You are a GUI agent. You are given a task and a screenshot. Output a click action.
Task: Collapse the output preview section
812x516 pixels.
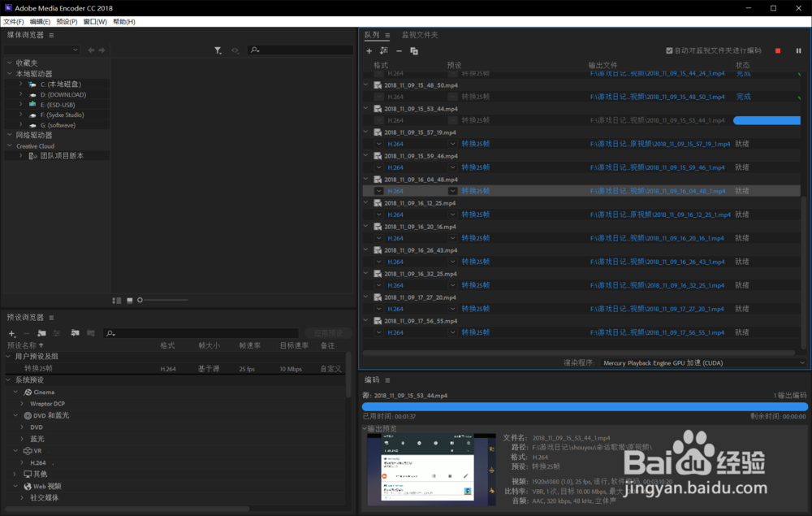[x=365, y=428]
